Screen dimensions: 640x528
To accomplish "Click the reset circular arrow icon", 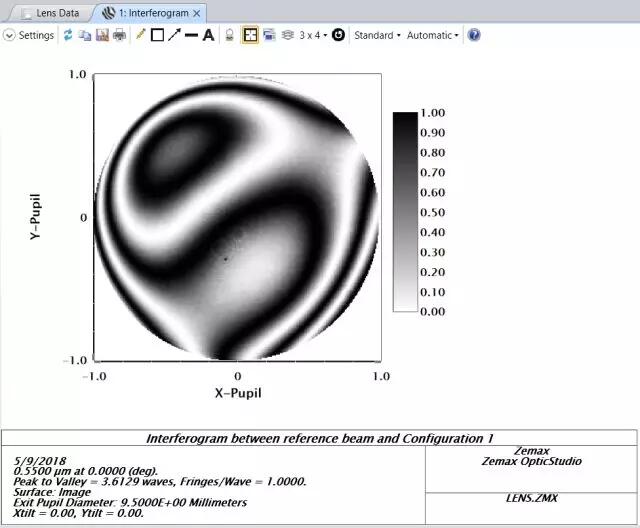I will pos(338,35).
